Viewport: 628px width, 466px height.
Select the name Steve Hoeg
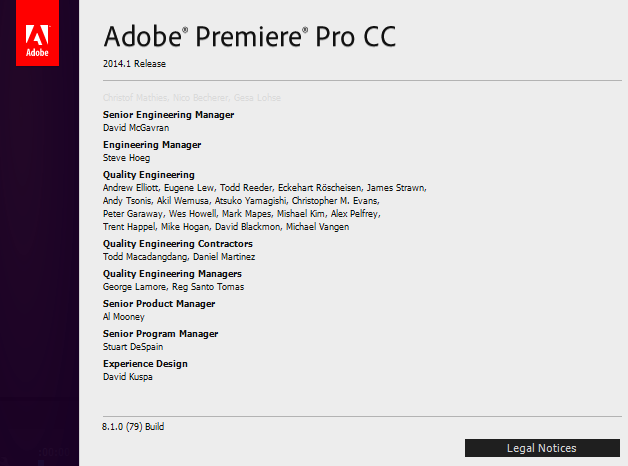click(x=126, y=157)
